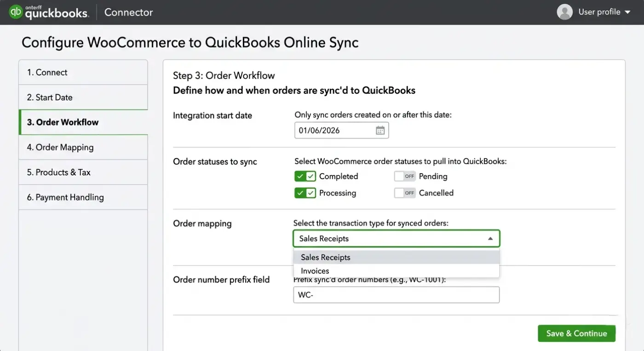Click the QuickBooks logo icon
The height and width of the screenshot is (351, 644).
[16, 12]
